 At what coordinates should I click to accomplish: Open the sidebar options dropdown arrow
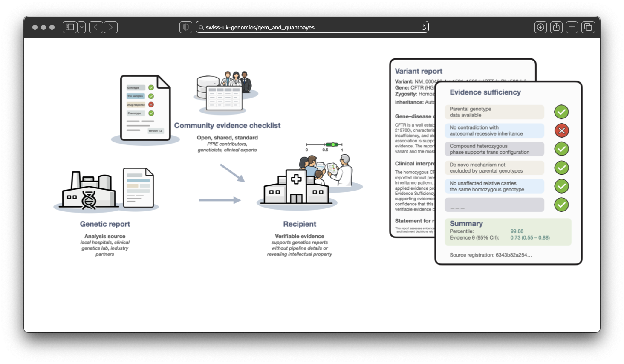(x=81, y=27)
